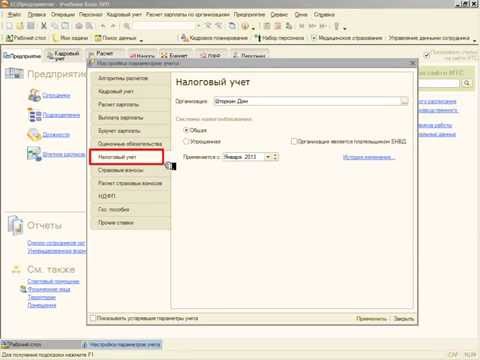
Task: Click the Copy toolbar icon
Action: tap(55, 26)
